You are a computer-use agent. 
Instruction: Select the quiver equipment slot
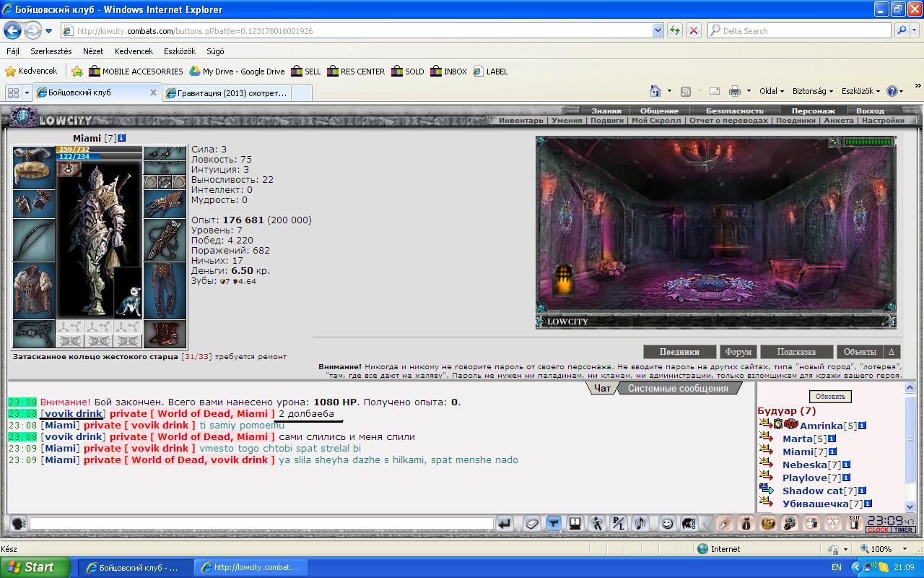pos(165,240)
